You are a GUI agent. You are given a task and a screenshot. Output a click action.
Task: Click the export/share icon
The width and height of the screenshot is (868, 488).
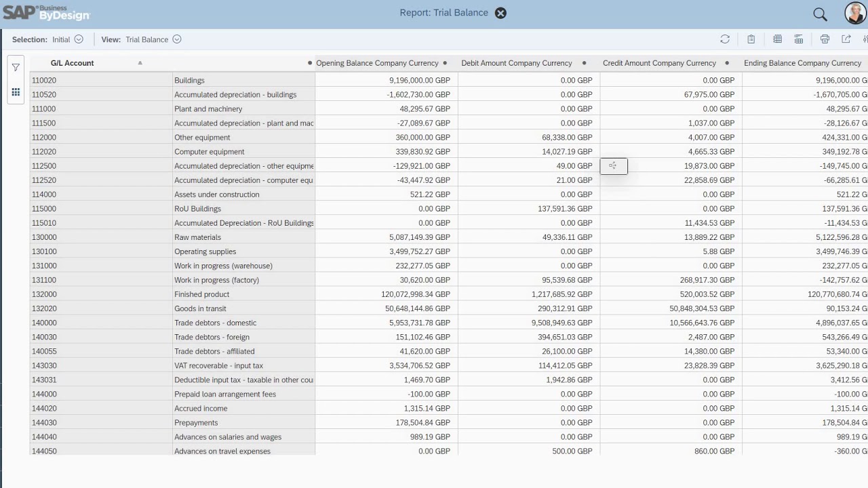(x=846, y=39)
